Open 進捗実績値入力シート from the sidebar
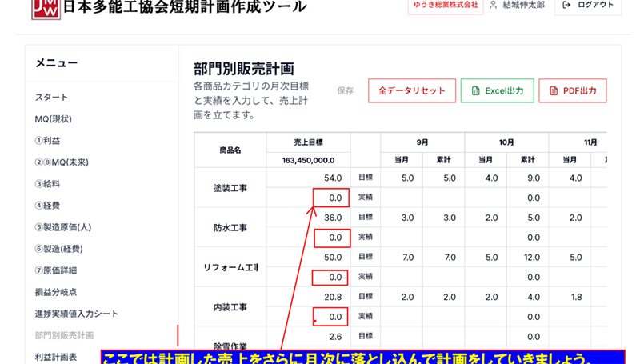 (76, 314)
